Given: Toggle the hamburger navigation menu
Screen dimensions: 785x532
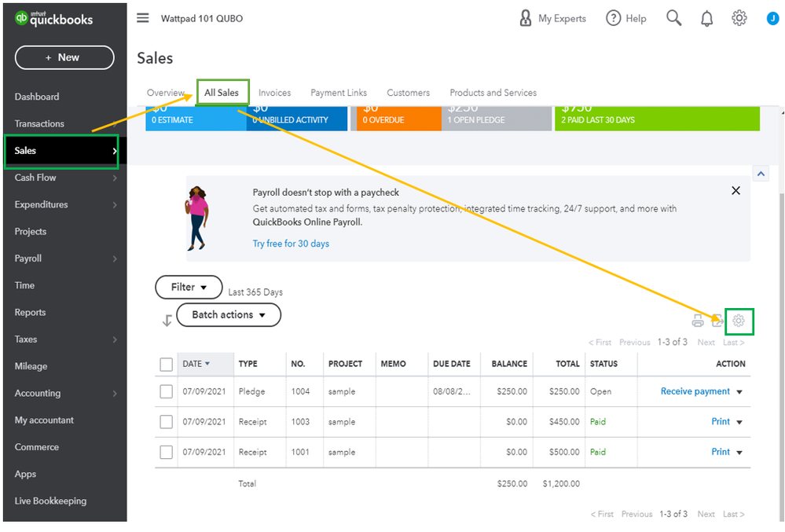Looking at the screenshot, I should point(143,18).
